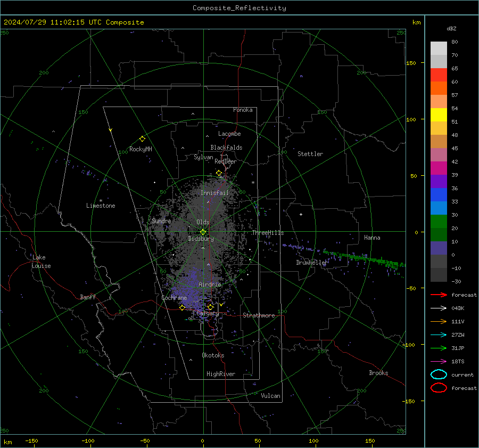This screenshot has height=448, width=479.
Task: Click the yellow Y marker northwest of RockyMH
Action: coord(111,130)
